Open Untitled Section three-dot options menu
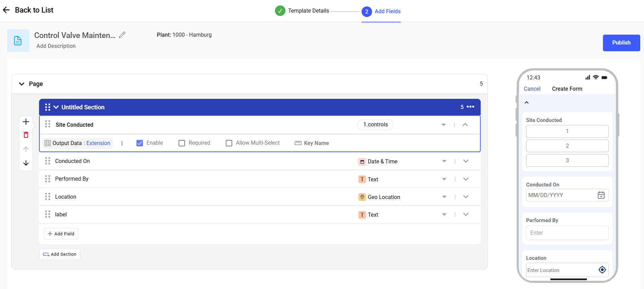The image size is (644, 289). click(471, 107)
